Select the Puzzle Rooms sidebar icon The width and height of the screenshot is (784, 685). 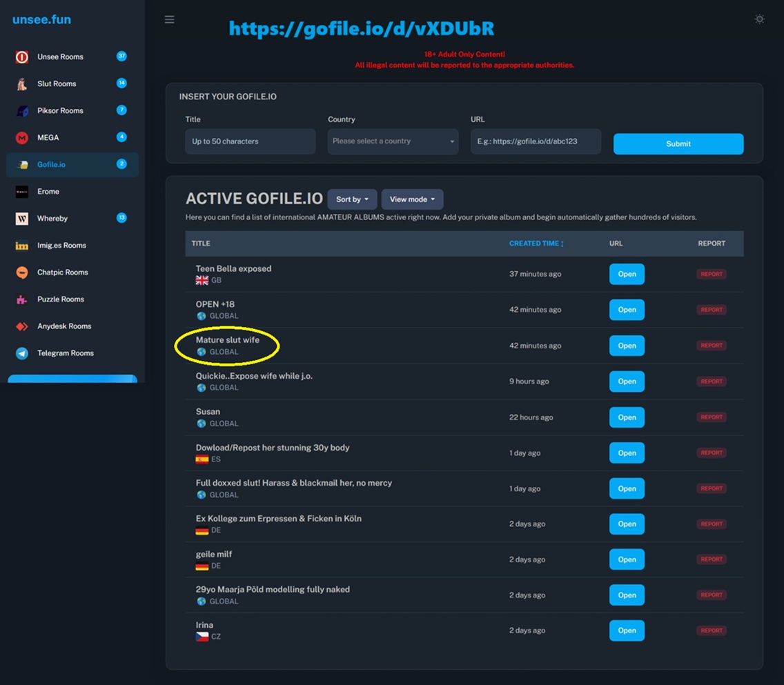(22, 300)
